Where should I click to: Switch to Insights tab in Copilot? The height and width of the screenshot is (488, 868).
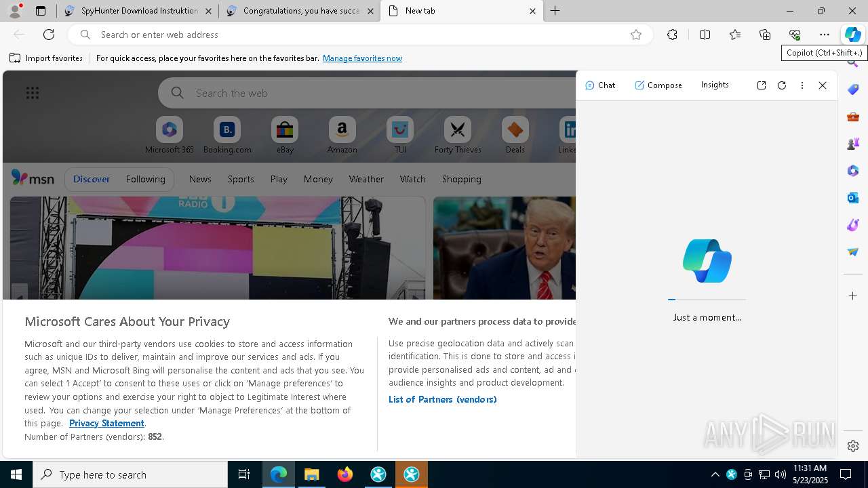pos(715,85)
